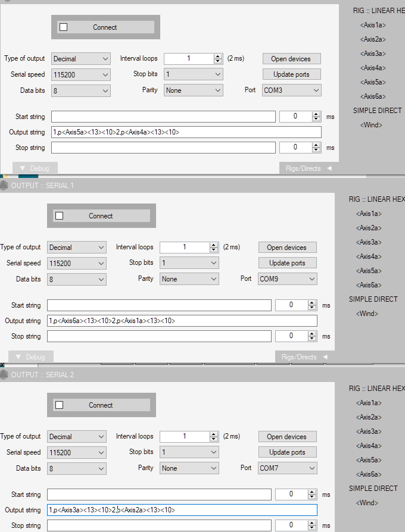Toggle the Connect checkbox in the COM3 panel
This screenshot has height=532, width=405.
[x=64, y=27]
